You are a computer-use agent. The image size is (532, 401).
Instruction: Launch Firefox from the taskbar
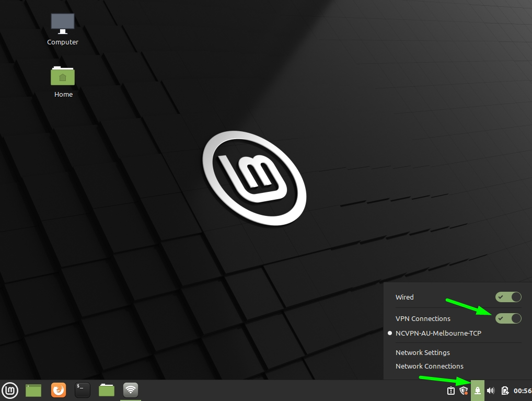tap(59, 390)
